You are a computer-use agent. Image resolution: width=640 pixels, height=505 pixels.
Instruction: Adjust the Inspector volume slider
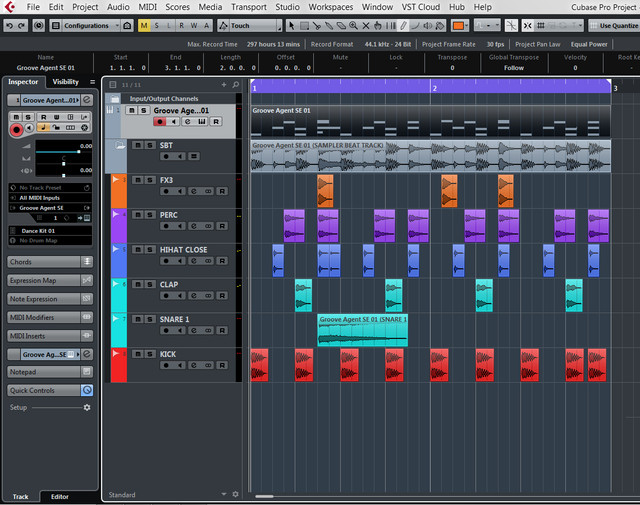(79, 151)
